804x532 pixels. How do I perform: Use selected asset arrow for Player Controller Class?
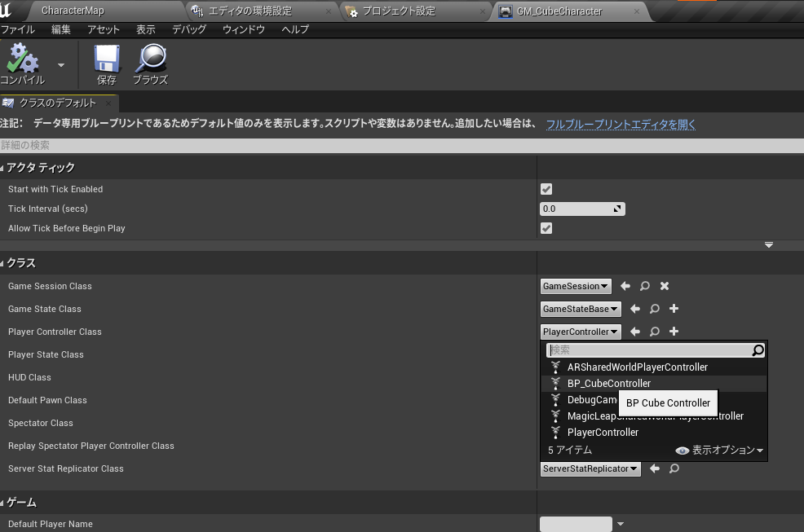[x=634, y=332]
